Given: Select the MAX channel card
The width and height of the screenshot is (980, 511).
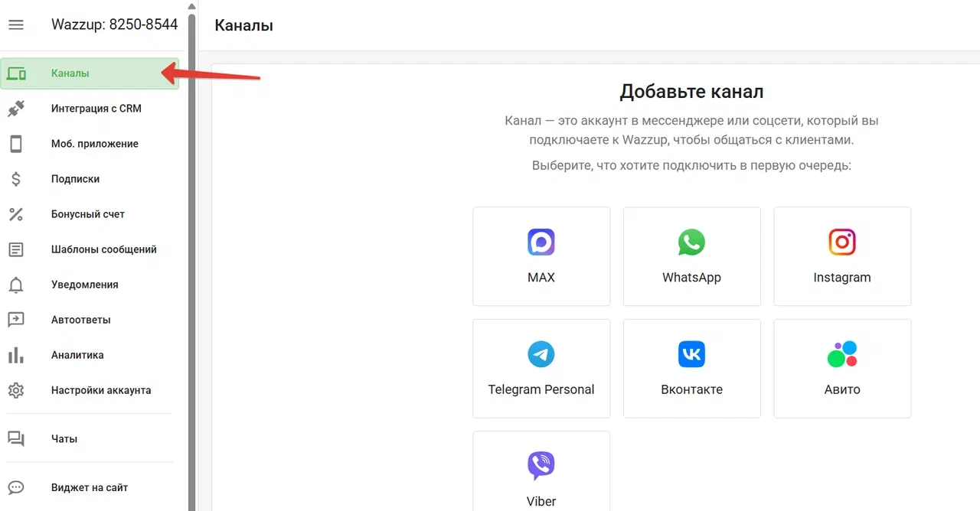Looking at the screenshot, I should pyautogui.click(x=541, y=256).
